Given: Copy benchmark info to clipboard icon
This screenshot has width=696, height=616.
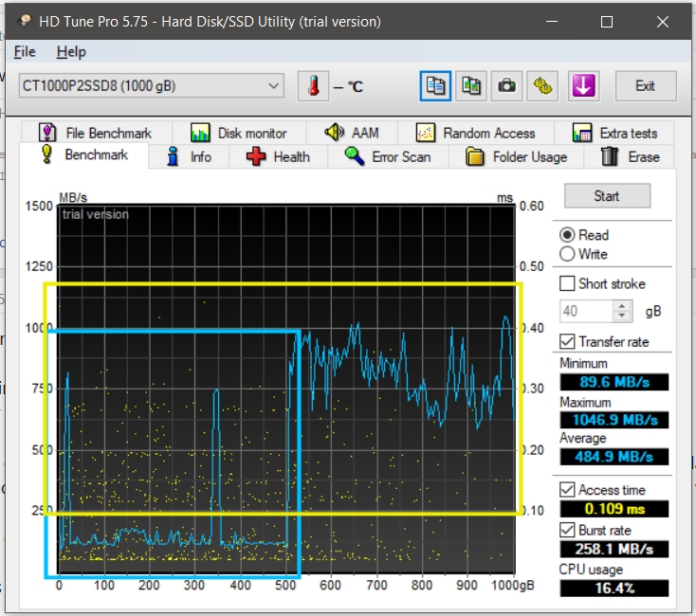Looking at the screenshot, I should (435, 86).
